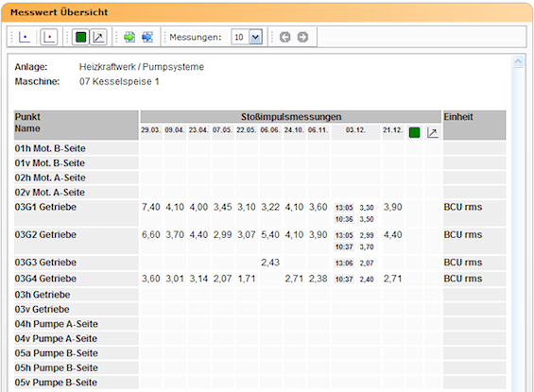Click row 03h Getriebe
Viewport: 534px width, 392px height.
(x=260, y=295)
